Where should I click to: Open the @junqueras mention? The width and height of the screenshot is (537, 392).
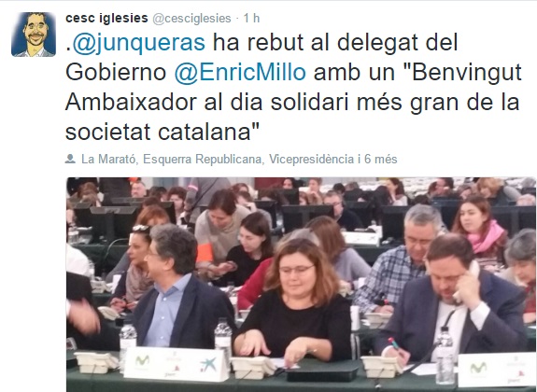(139, 43)
